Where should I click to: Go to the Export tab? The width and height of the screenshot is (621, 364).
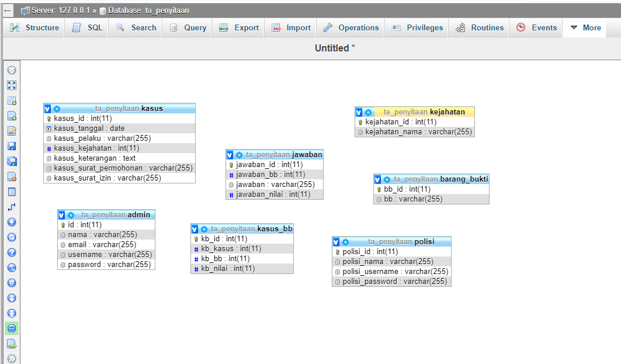point(239,27)
